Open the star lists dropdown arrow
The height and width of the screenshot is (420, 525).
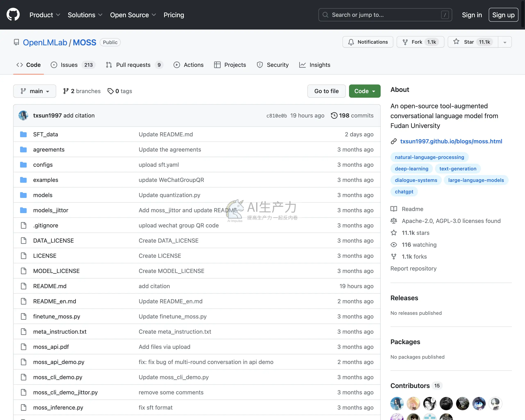[505, 42]
